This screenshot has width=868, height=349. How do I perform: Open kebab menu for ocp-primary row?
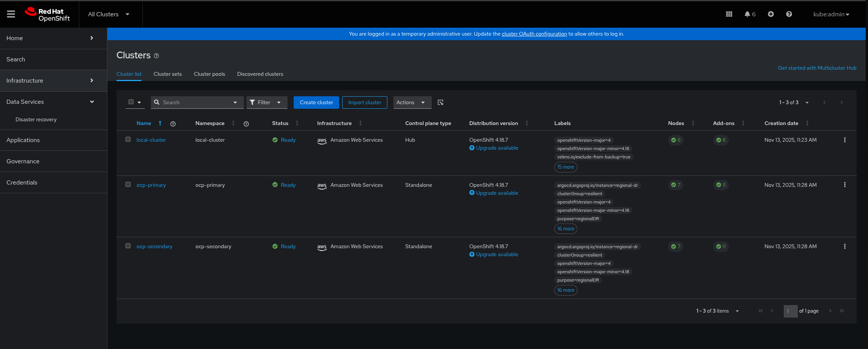pyautogui.click(x=844, y=185)
